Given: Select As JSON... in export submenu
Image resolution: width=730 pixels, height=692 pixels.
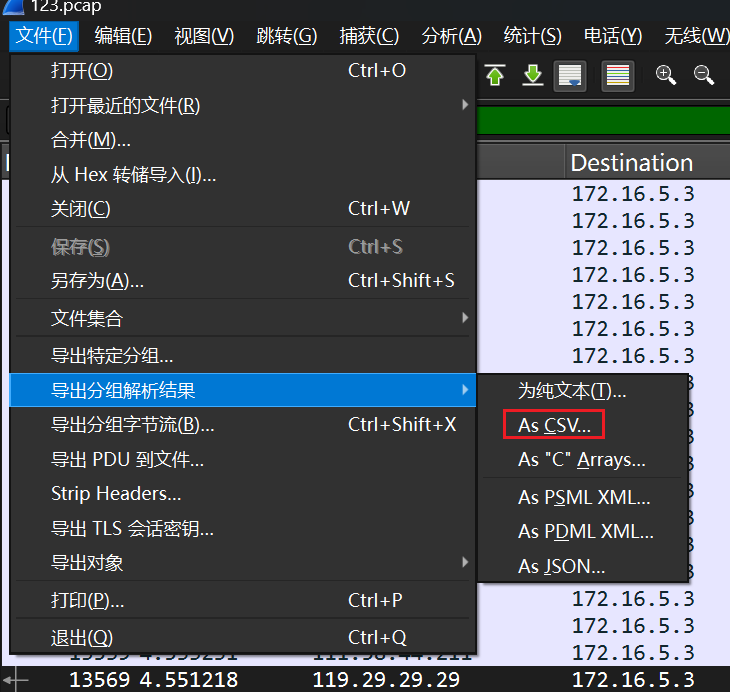Looking at the screenshot, I should (561, 567).
